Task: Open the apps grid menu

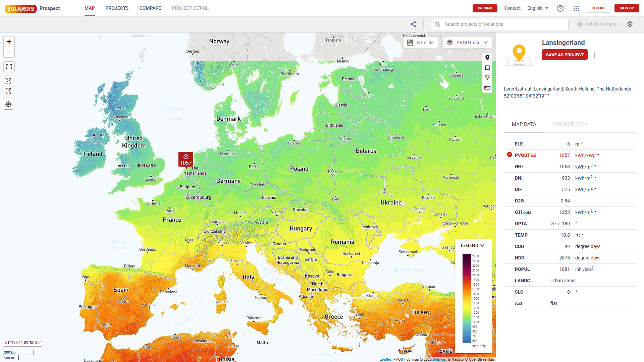Action: (x=576, y=8)
